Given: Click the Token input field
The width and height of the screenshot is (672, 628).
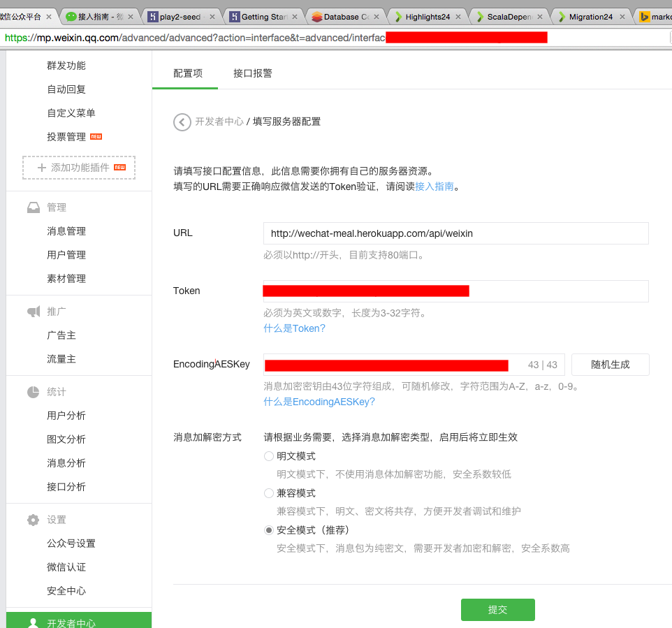Looking at the screenshot, I should coord(456,291).
